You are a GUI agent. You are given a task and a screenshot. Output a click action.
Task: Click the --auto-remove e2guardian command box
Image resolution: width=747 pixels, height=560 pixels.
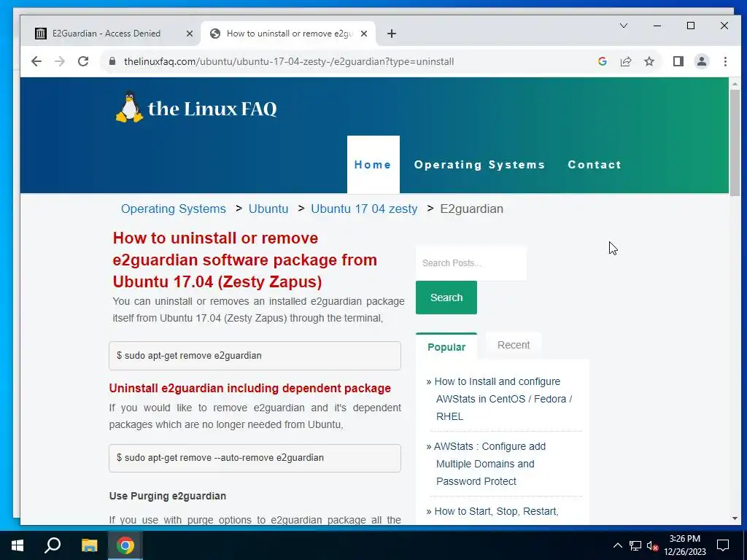click(255, 458)
